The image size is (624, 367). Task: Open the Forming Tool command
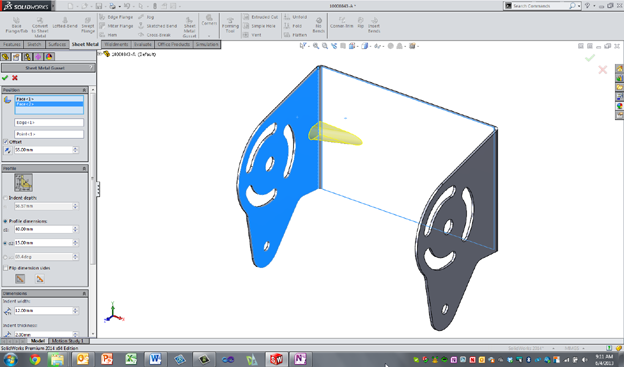coord(230,25)
